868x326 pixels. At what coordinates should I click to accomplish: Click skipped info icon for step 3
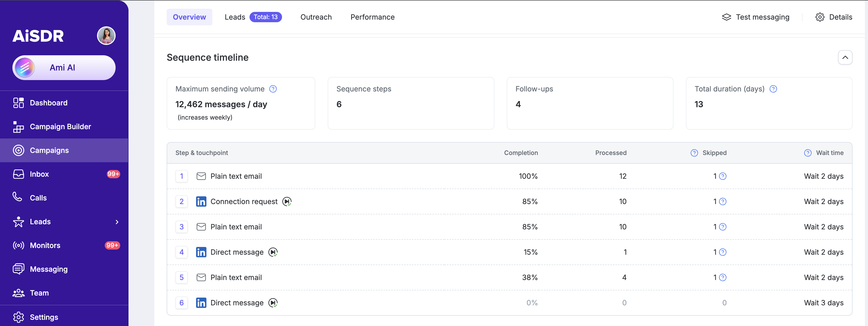pos(723,227)
